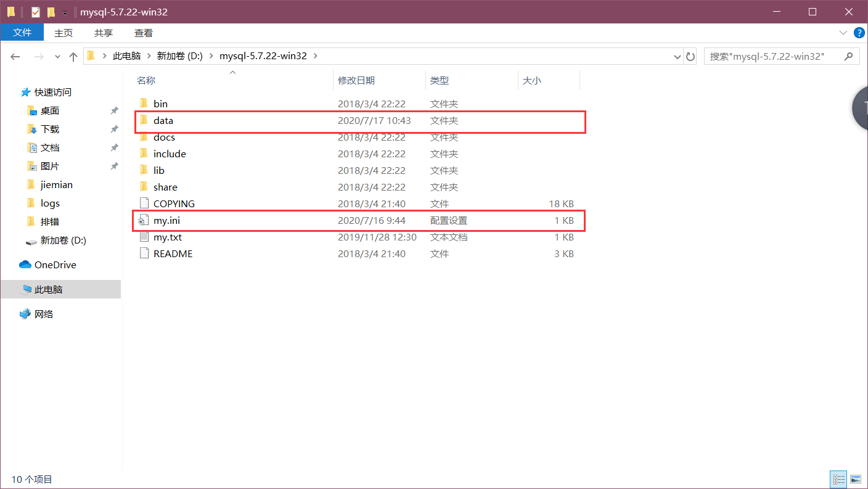Screen dimensions: 868x489
Task: Unpin 下载 using its pin icon
Action: (x=114, y=129)
